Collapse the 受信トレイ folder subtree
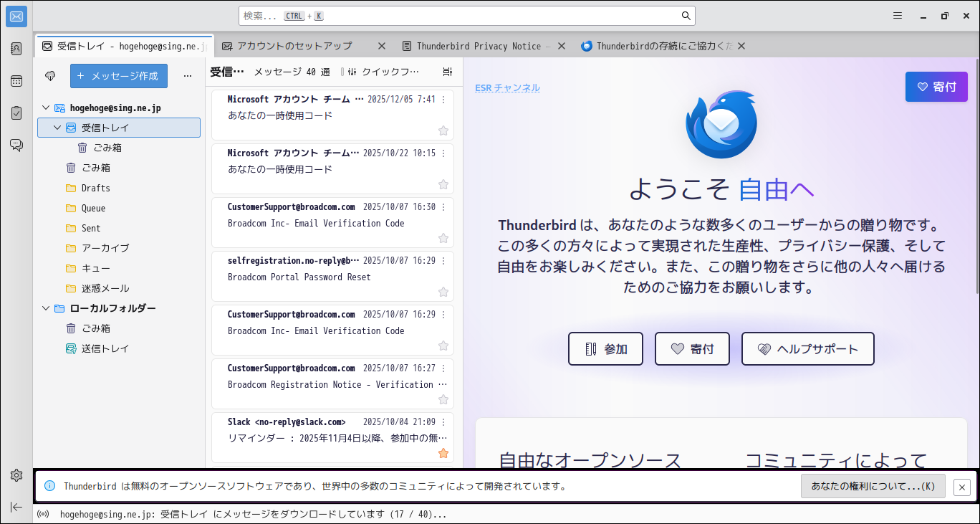The width and height of the screenshot is (980, 524). click(57, 128)
